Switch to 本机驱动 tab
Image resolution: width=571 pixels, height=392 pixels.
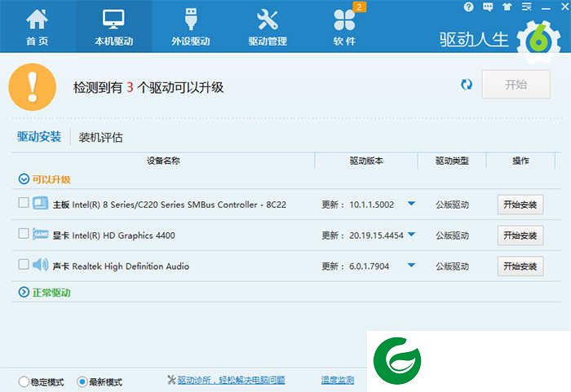(113, 27)
